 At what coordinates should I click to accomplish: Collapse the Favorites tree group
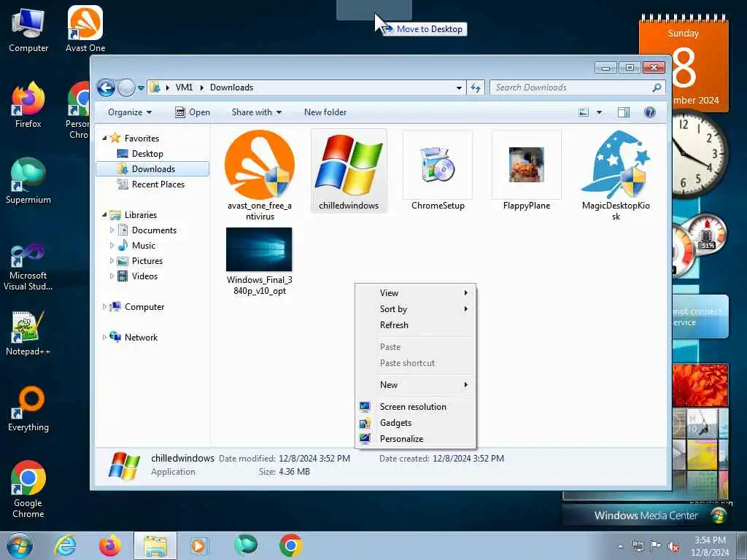point(105,138)
